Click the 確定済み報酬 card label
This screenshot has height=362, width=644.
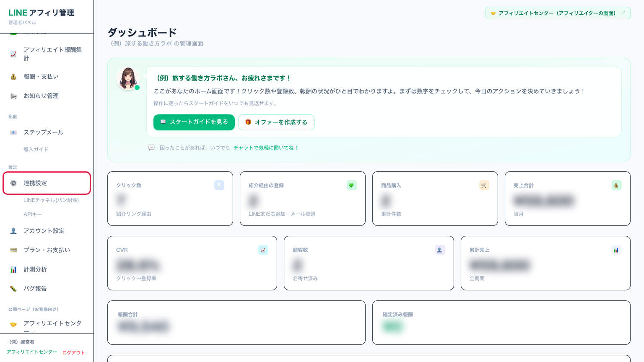398,315
